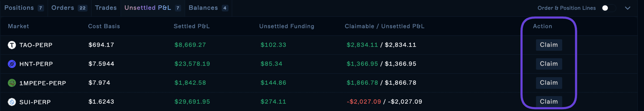Image resolution: width=644 pixels, height=111 pixels.
Task: Click unsettled funding $274.11
Action: (273, 101)
